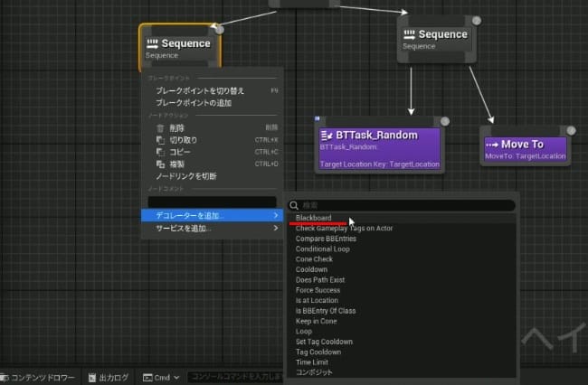
Task: Add a Time Limit decorator
Action: pos(311,362)
